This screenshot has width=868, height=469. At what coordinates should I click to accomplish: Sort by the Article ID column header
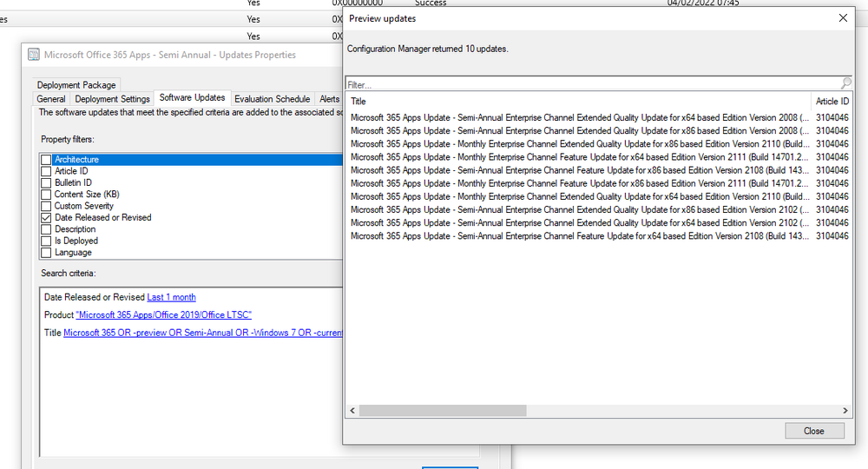[x=832, y=102]
